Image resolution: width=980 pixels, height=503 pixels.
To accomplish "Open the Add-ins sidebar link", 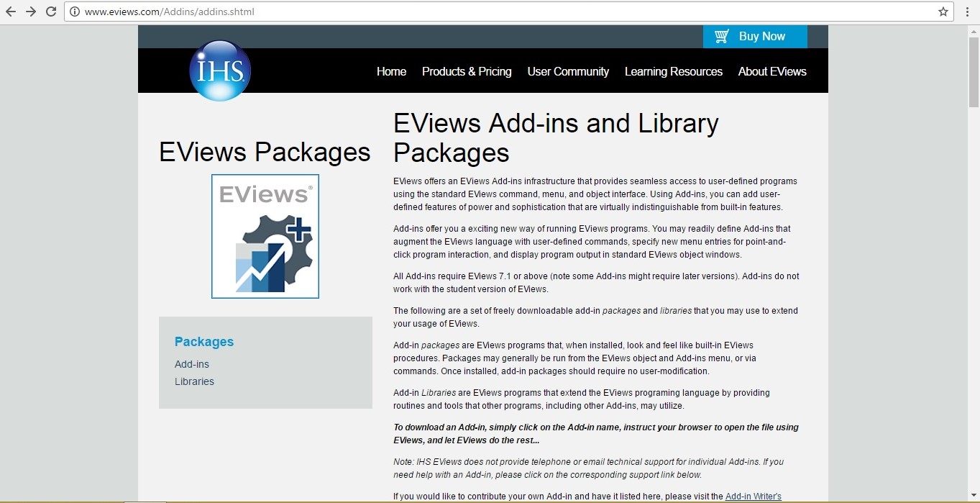I will 192,364.
